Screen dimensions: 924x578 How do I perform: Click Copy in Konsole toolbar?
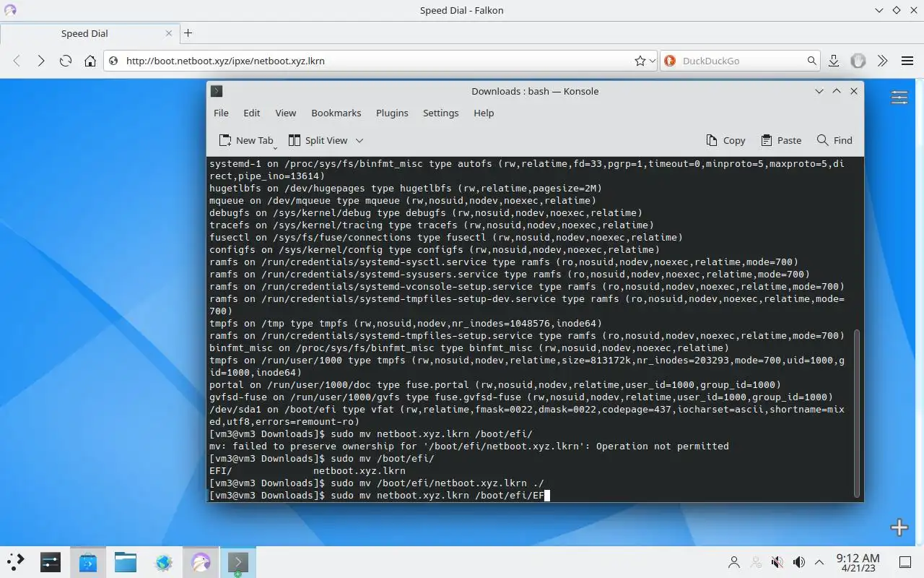pyautogui.click(x=725, y=140)
